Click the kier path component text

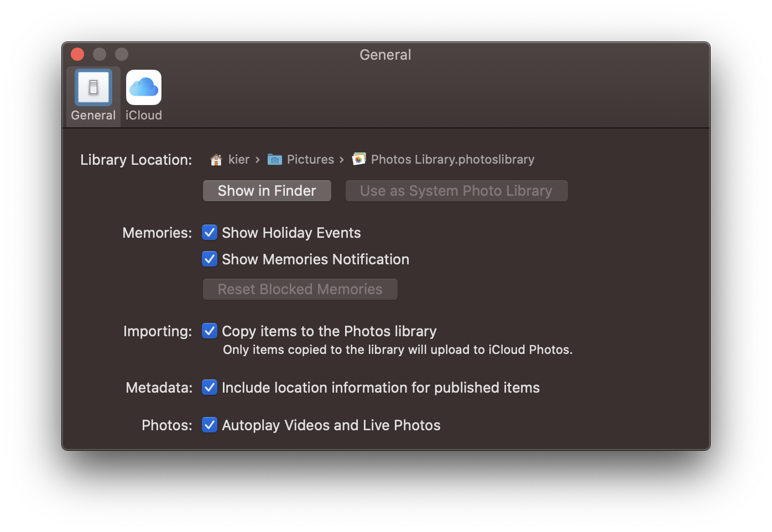[239, 159]
